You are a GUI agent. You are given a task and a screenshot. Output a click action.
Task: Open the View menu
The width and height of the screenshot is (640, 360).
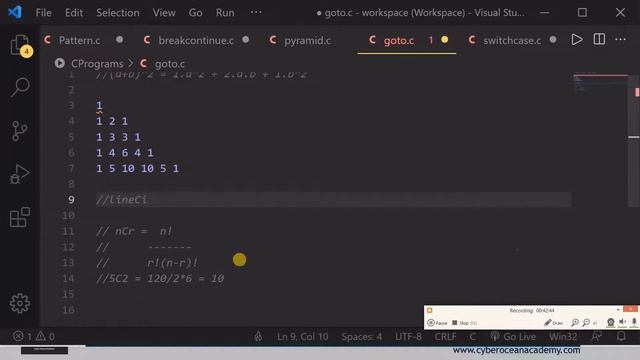pyautogui.click(x=164, y=13)
